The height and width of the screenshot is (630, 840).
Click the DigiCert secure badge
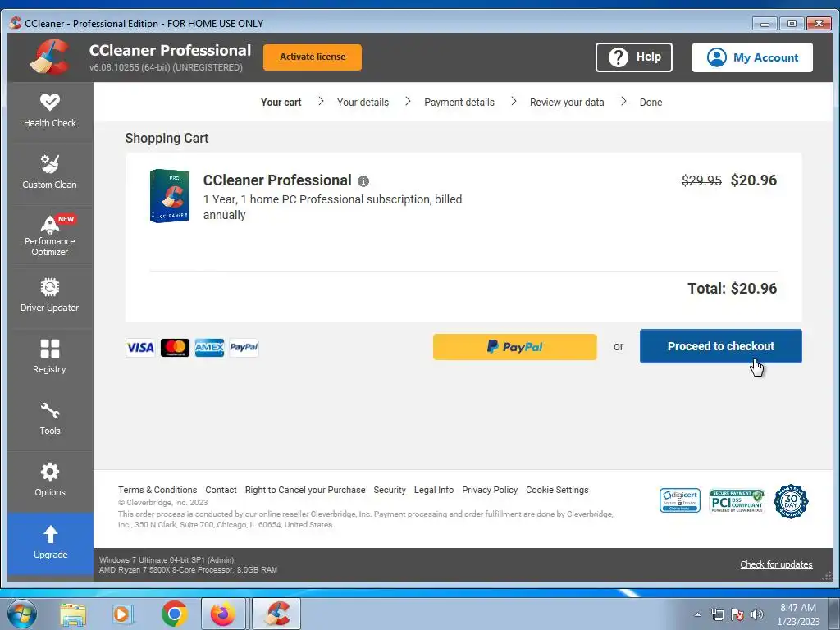tap(680, 500)
